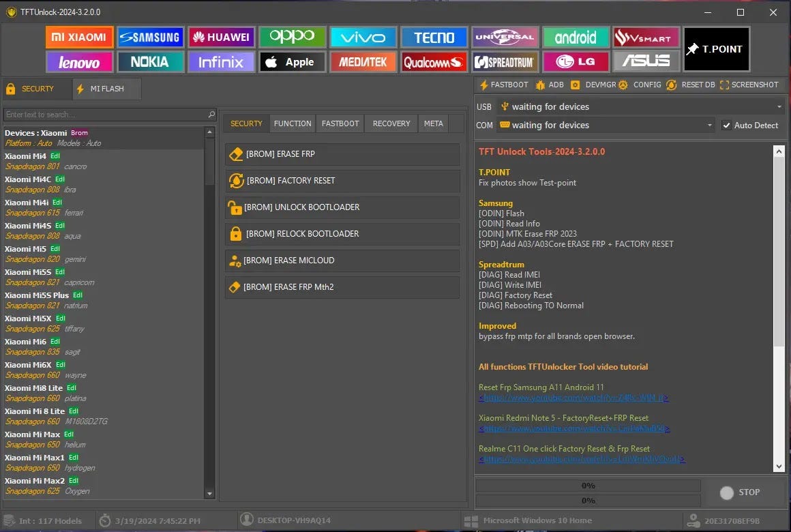Viewport: 791px width, 532px height.
Task: Open Xiaomi Redmi Note 5 YouTube link
Action: pyautogui.click(x=574, y=428)
